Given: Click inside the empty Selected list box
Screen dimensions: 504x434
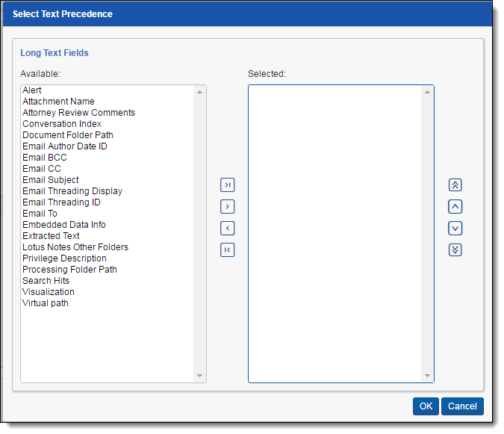Looking at the screenshot, I should coord(335,232).
